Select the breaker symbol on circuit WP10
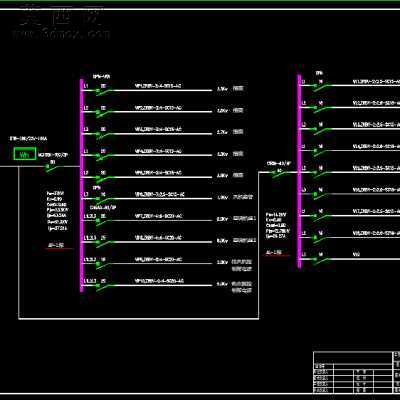 point(104,286)
